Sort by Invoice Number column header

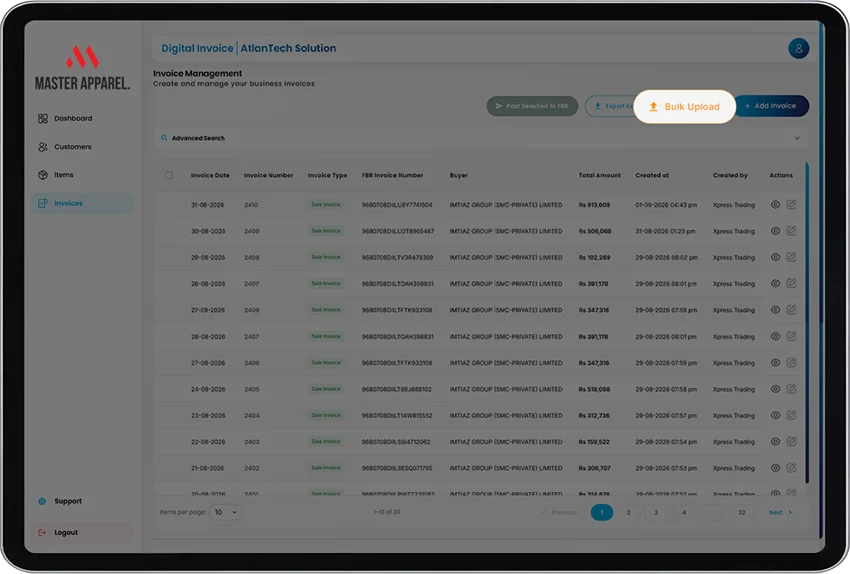coord(268,176)
